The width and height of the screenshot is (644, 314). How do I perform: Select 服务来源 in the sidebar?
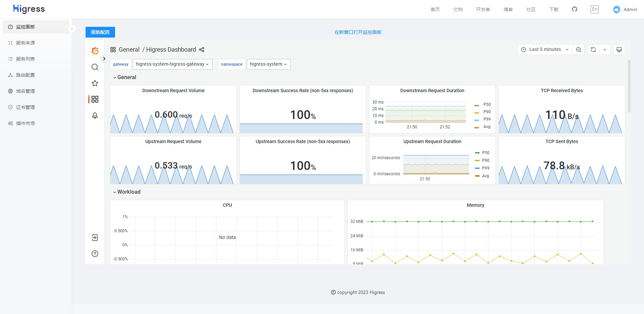click(x=36, y=43)
